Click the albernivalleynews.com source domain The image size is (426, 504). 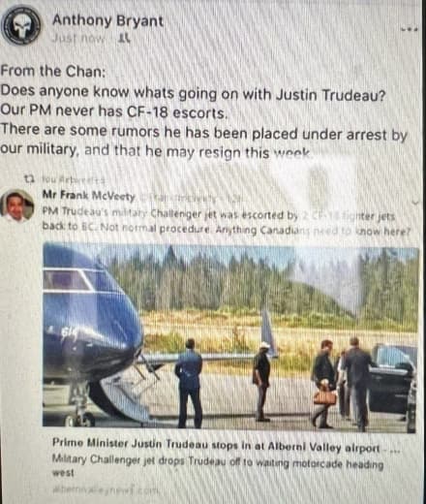(106, 489)
